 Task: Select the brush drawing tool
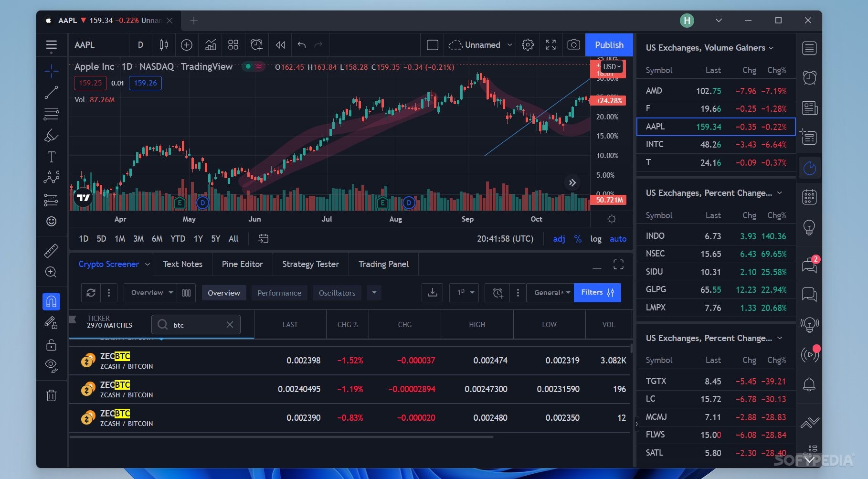(51, 136)
